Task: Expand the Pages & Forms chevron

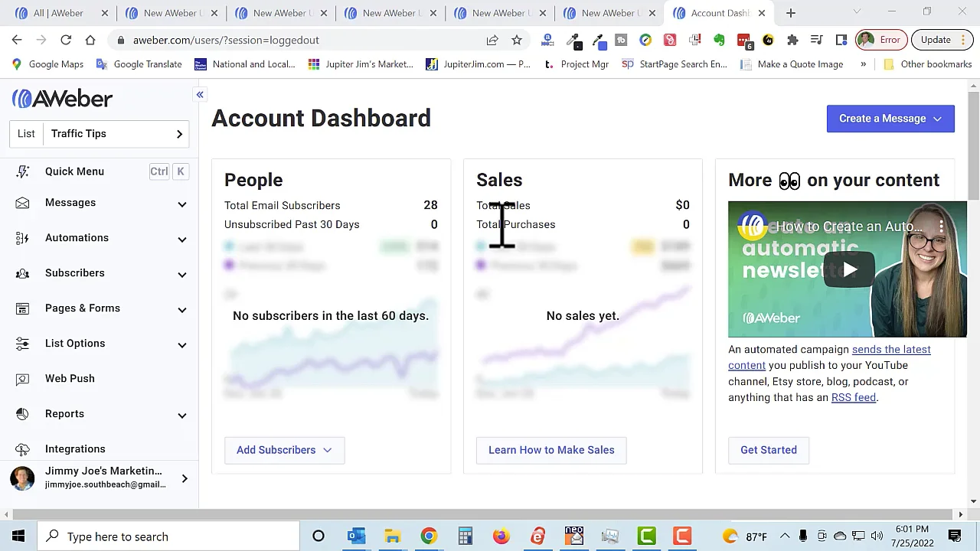Action: pos(182,309)
